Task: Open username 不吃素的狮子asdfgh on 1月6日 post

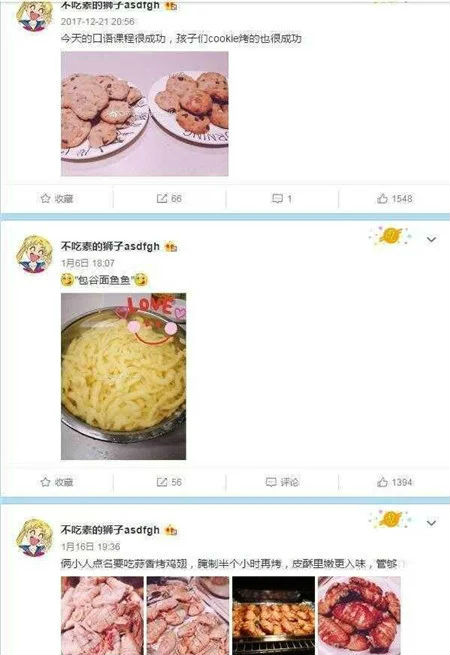Action: 110,246
